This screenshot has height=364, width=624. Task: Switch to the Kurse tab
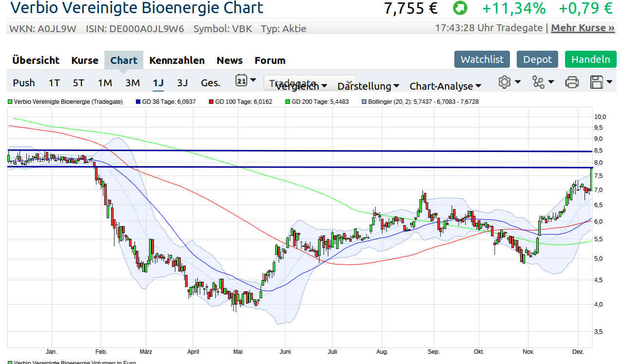click(x=85, y=60)
